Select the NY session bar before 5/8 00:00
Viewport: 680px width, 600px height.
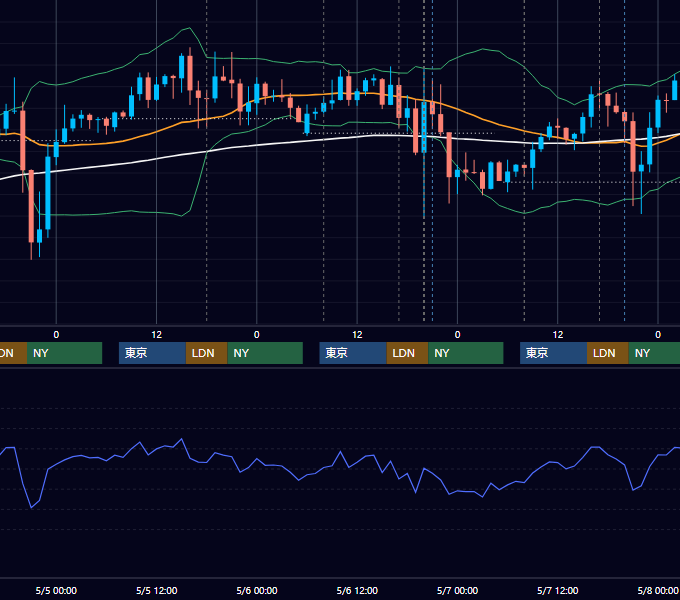click(x=654, y=353)
